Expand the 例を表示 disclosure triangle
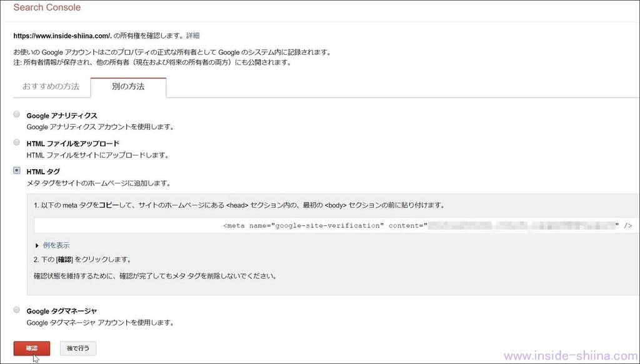 click(x=37, y=245)
